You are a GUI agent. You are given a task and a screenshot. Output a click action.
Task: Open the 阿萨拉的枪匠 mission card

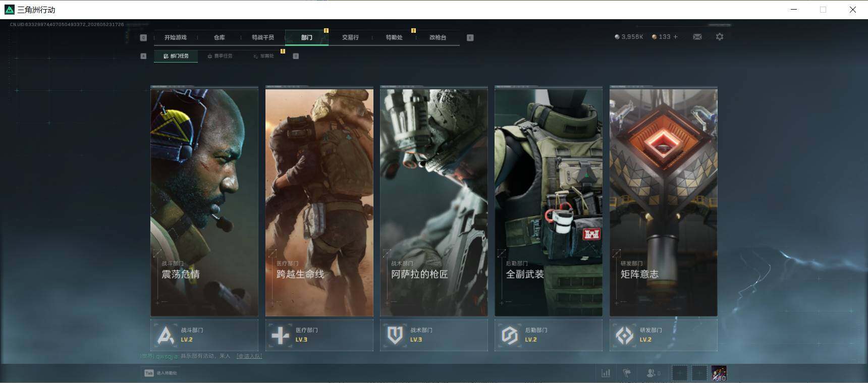[x=434, y=202]
